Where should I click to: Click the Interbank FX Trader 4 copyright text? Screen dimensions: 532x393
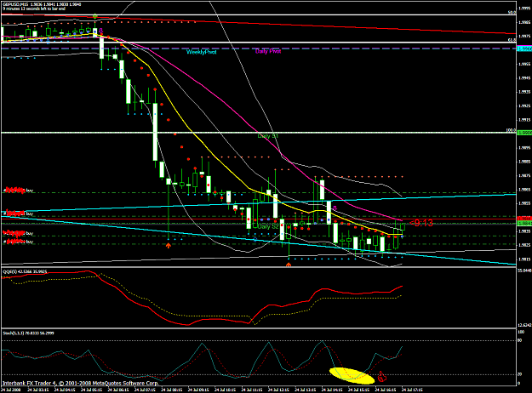click(80, 383)
